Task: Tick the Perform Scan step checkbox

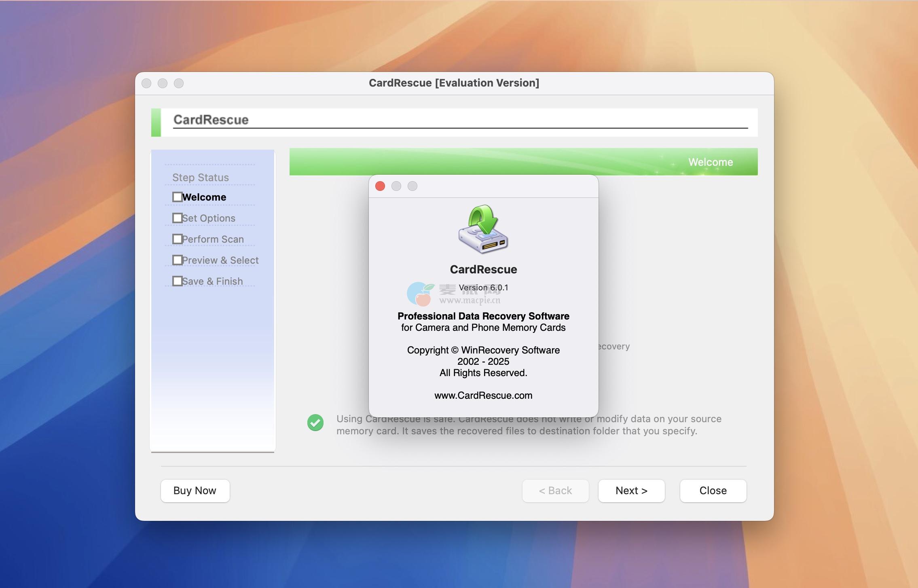Action: 177,239
